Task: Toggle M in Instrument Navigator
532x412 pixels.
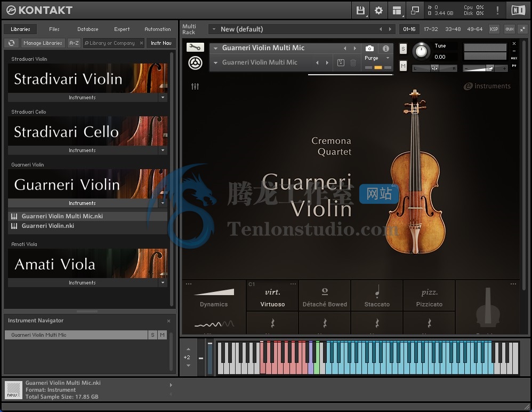Action: tap(162, 335)
